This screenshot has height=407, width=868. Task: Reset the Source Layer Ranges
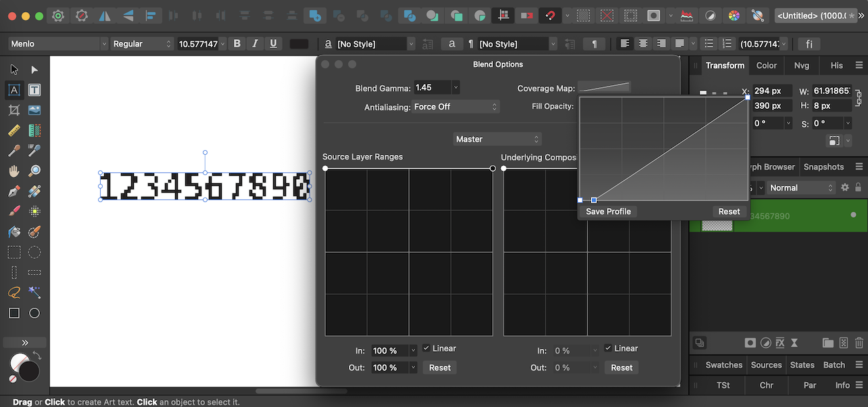point(439,367)
